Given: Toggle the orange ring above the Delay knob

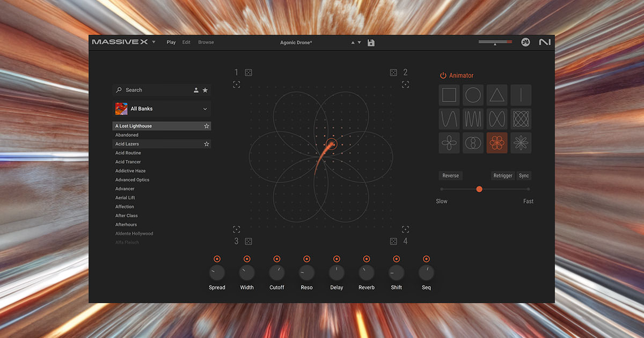Looking at the screenshot, I should (336, 259).
